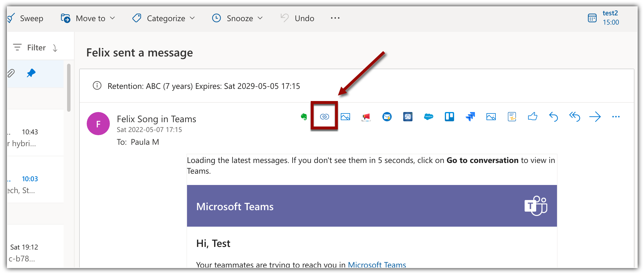644x275 pixels.
Task: Open the Salesforce add-in
Action: click(429, 117)
